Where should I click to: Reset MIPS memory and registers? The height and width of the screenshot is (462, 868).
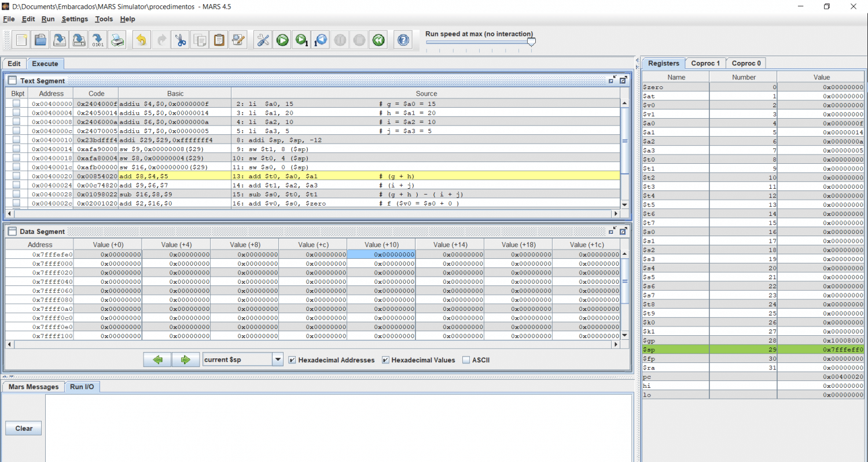point(378,40)
